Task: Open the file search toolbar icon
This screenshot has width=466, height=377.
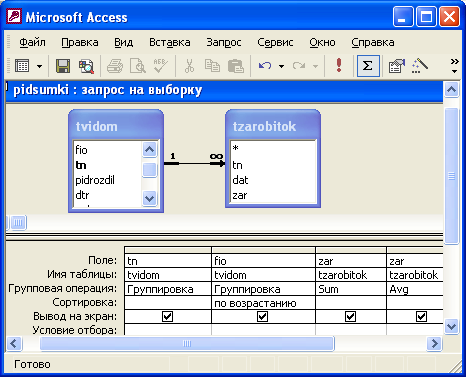Action: tap(86, 66)
